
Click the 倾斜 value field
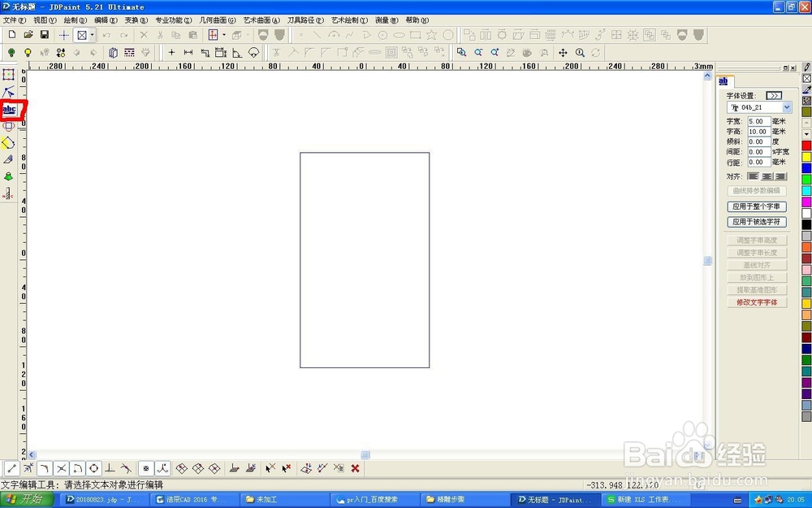[x=759, y=141]
